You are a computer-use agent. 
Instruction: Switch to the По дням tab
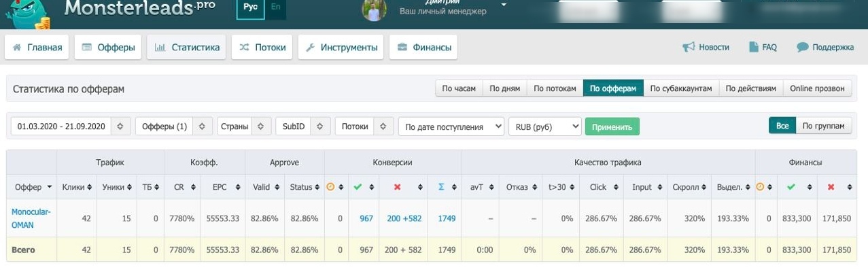504,88
